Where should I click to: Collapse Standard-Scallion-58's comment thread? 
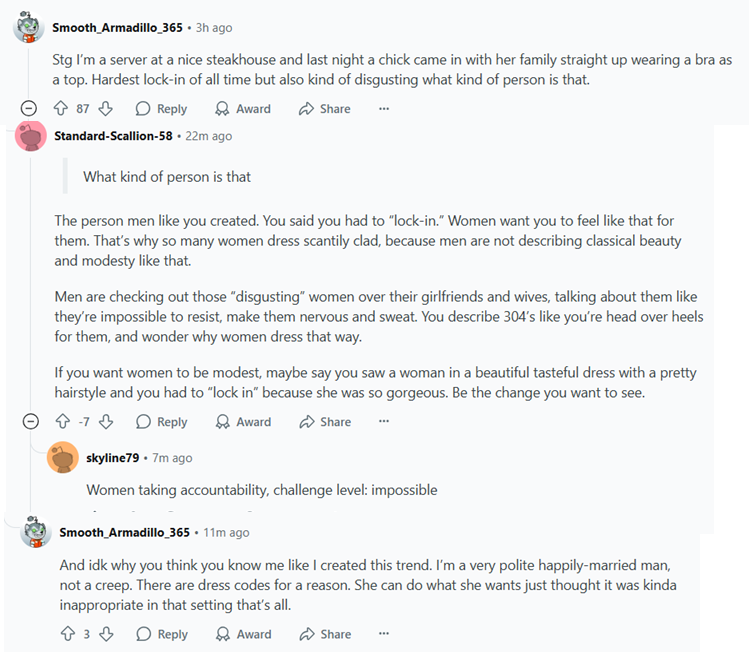point(31,421)
